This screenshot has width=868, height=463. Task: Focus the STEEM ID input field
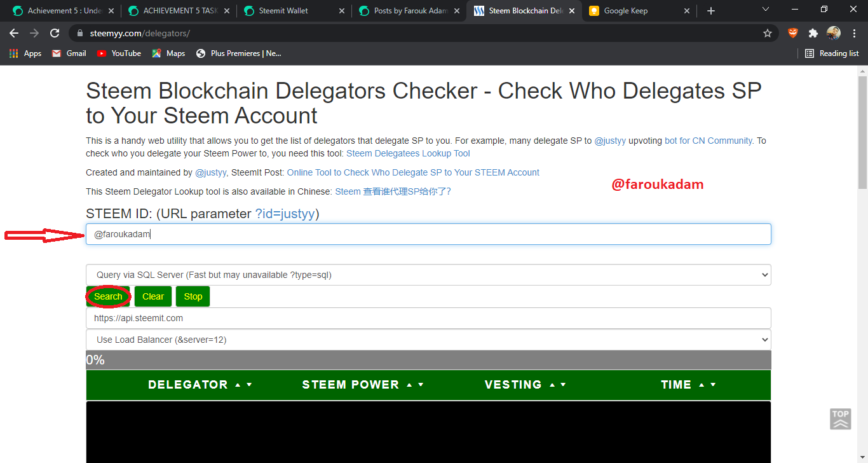(x=428, y=234)
